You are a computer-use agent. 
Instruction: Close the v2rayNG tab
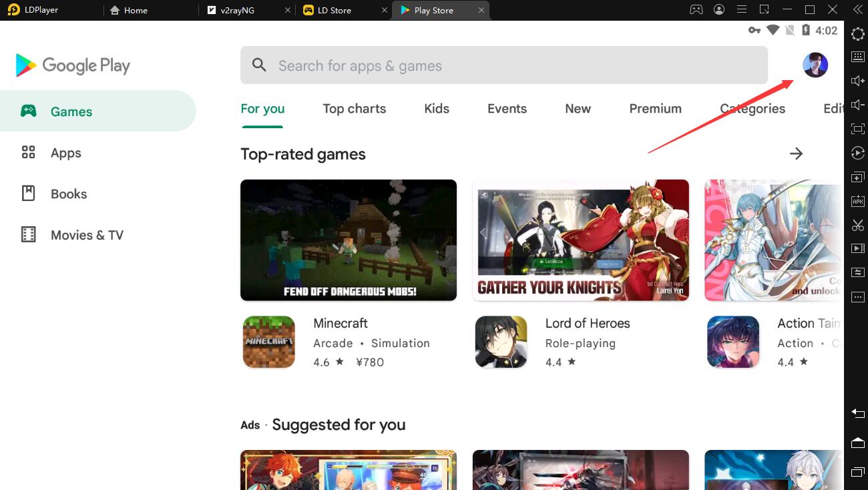[x=288, y=10]
